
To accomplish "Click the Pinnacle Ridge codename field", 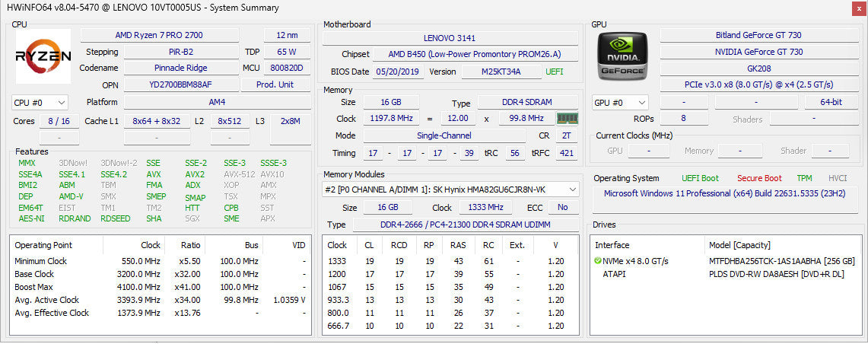I will click(181, 68).
